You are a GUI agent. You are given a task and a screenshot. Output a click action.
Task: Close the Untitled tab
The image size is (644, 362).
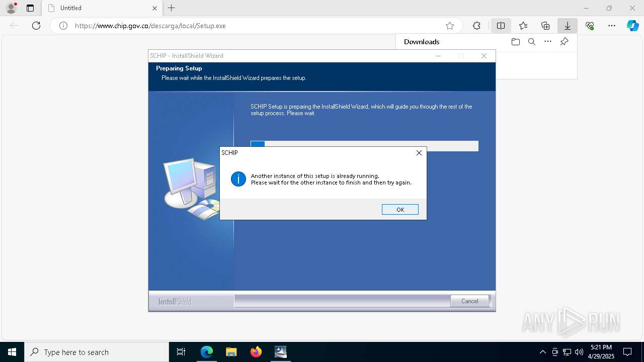pyautogui.click(x=154, y=8)
